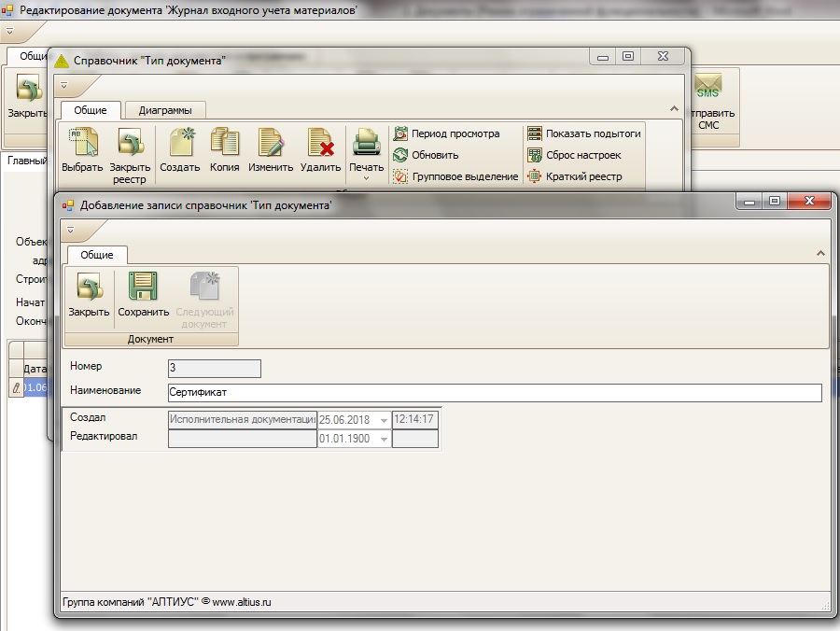Click the Печать printer icon
Viewport: 840px width, 631px height.
tap(367, 142)
